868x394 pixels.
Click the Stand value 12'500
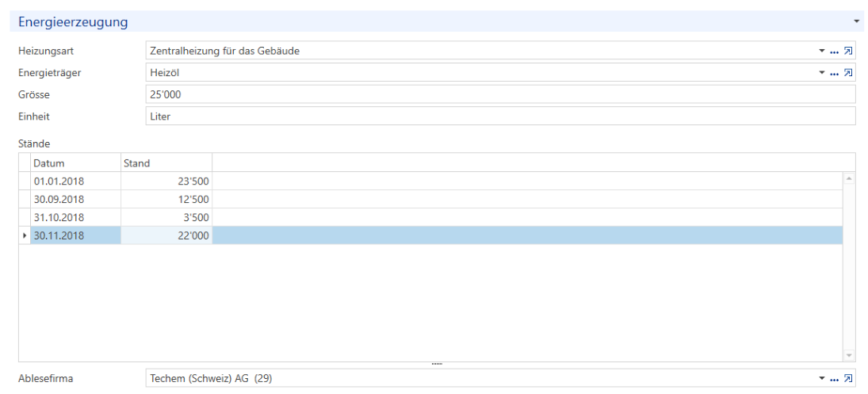166,199
